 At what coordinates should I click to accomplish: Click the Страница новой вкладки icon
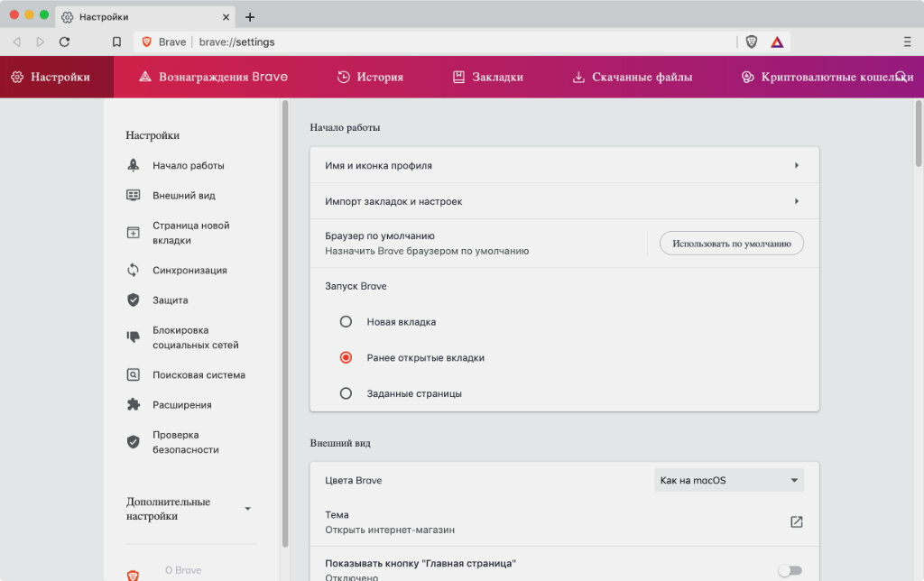tap(134, 233)
